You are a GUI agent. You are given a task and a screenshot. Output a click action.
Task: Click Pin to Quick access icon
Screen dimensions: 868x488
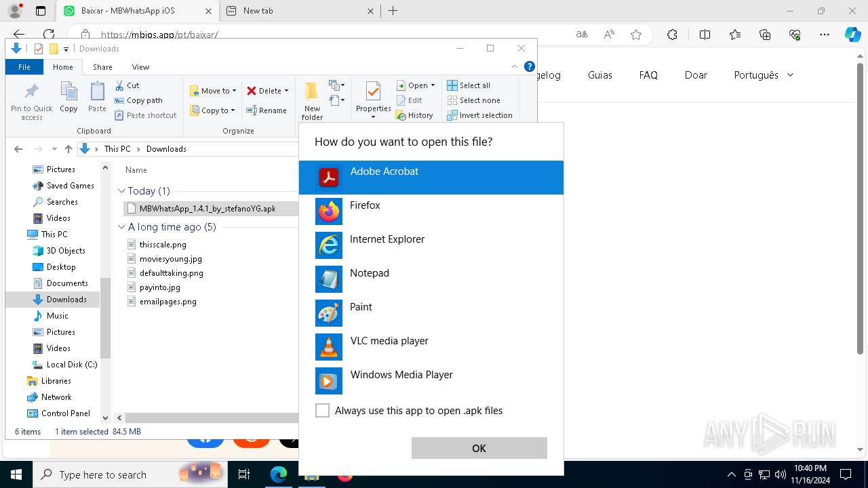point(31,101)
